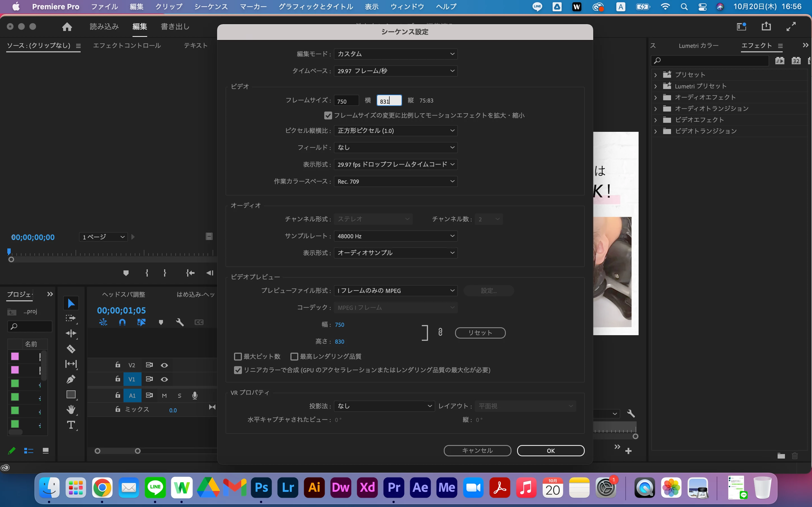The image size is (812, 507).
Task: Click the Home icon
Action: (67, 26)
